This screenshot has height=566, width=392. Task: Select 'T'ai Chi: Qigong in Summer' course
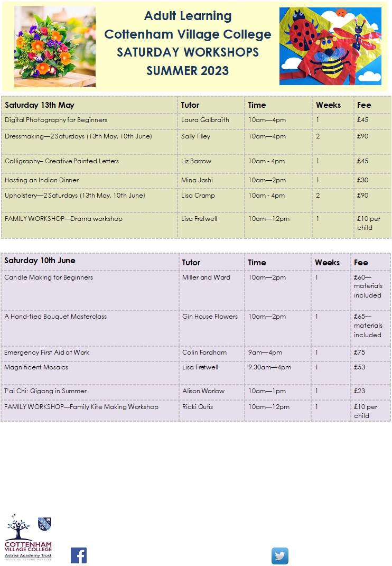tap(45, 391)
